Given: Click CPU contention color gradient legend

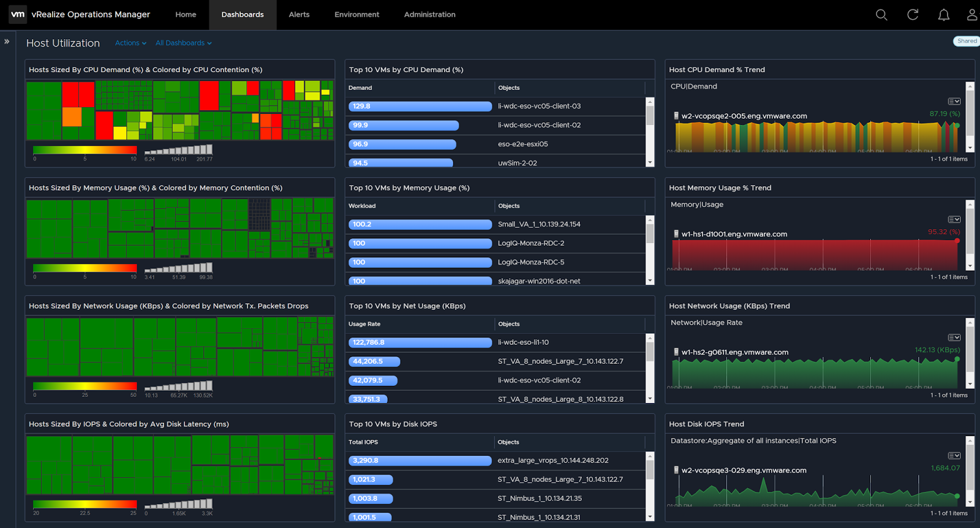Looking at the screenshot, I should pyautogui.click(x=85, y=150).
